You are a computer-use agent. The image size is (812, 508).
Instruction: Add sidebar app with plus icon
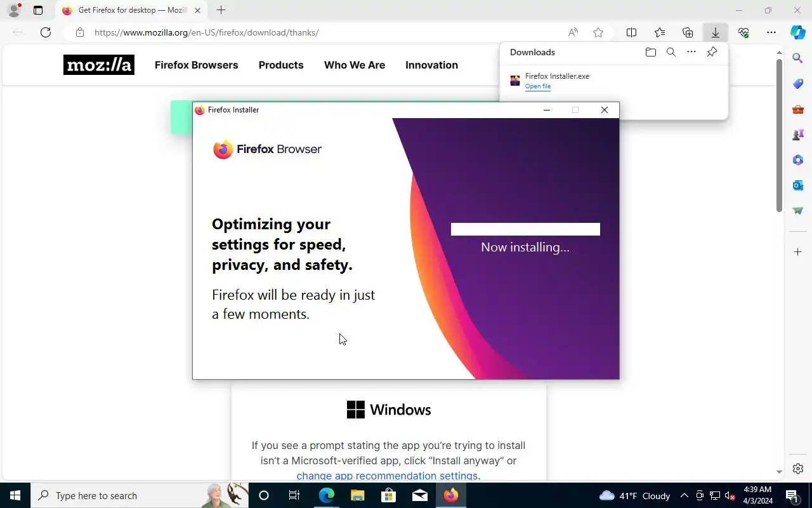(x=798, y=252)
